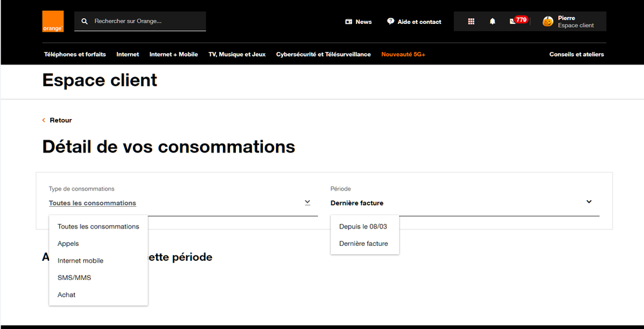Click the Aide et contact icon
The height and width of the screenshot is (329, 644).
point(391,21)
